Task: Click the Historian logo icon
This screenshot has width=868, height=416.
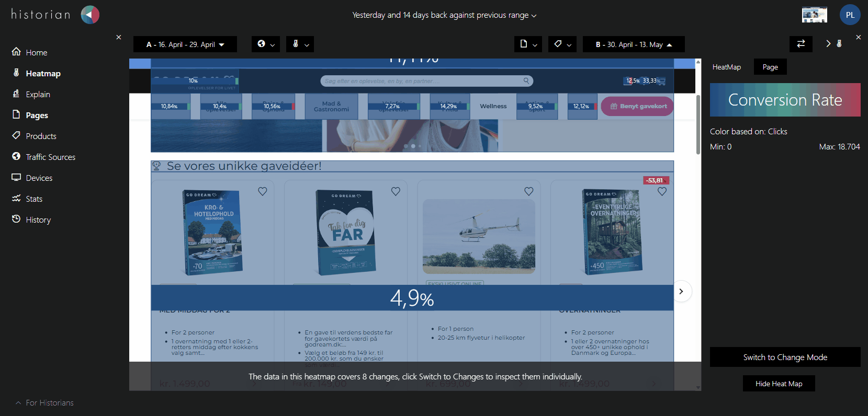Action: (x=90, y=15)
